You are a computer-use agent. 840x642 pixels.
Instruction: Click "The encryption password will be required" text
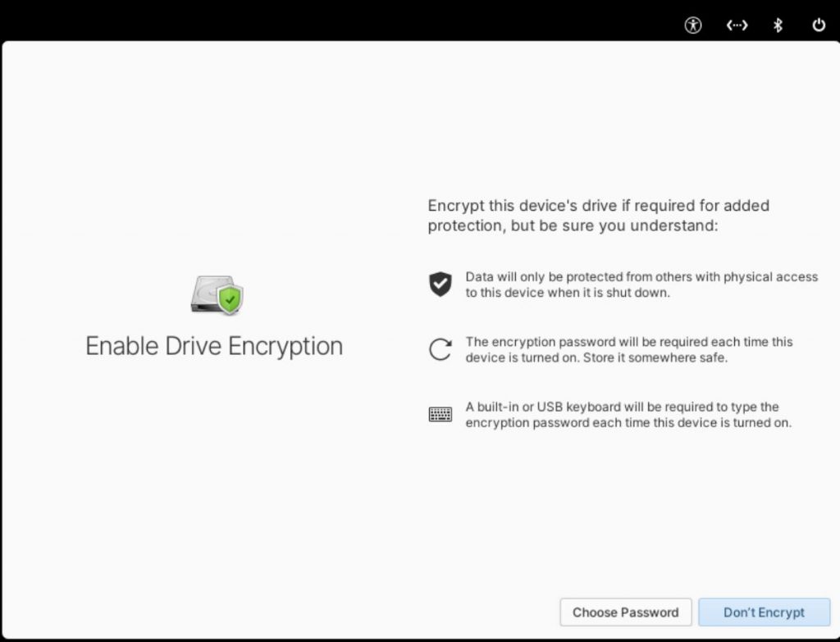[x=629, y=342]
